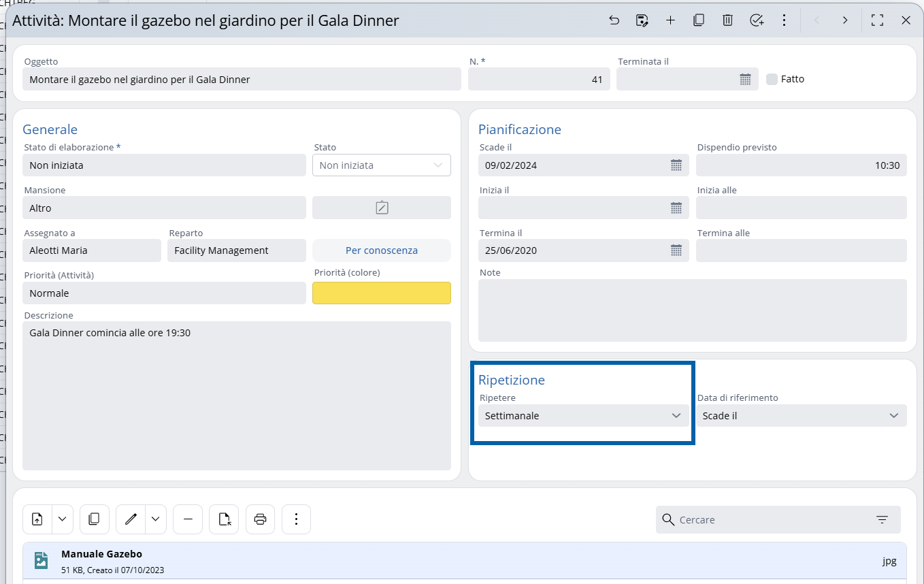
Task: Go to next record arrow
Action: pos(845,20)
